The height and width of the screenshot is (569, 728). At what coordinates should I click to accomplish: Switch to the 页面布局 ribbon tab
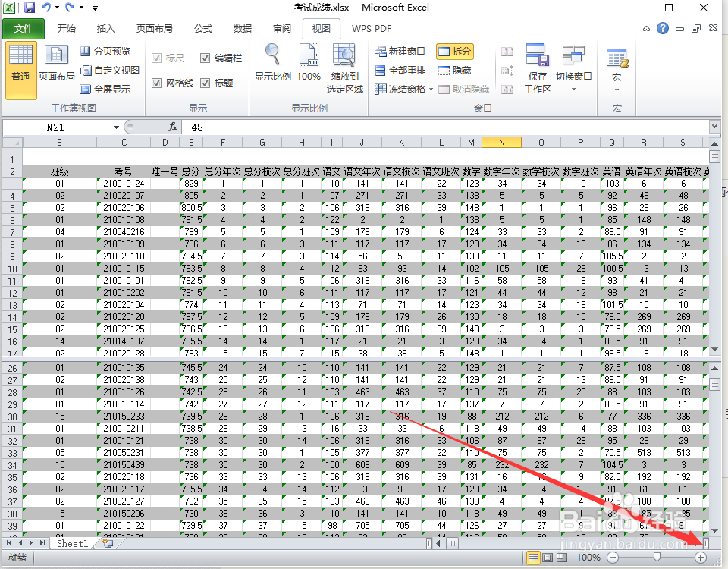tap(154, 28)
